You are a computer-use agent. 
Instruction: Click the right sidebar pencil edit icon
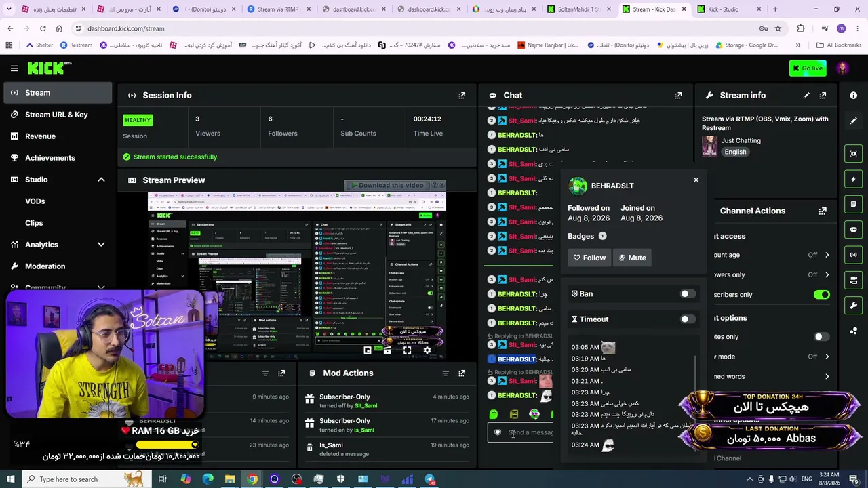pyautogui.click(x=853, y=121)
